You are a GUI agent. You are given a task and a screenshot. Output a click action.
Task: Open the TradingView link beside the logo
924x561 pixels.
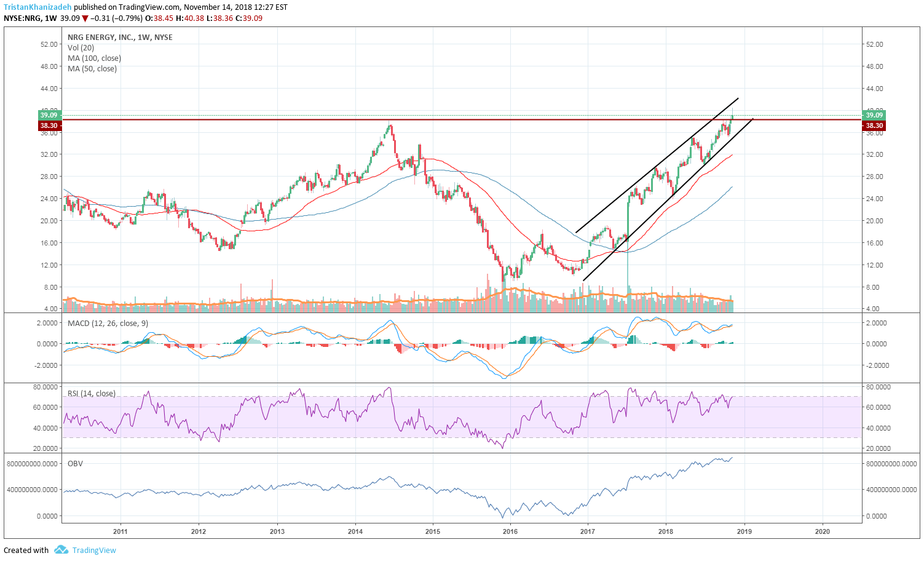click(94, 551)
